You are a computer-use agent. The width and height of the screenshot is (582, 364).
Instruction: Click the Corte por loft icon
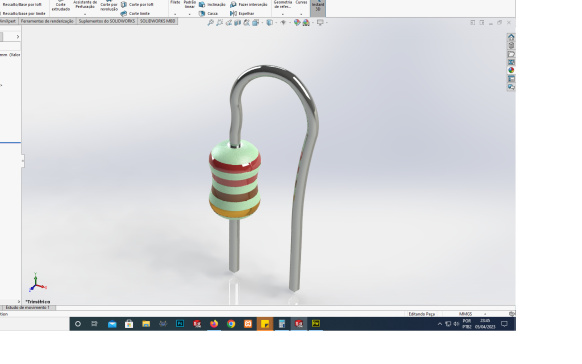pos(124,4)
